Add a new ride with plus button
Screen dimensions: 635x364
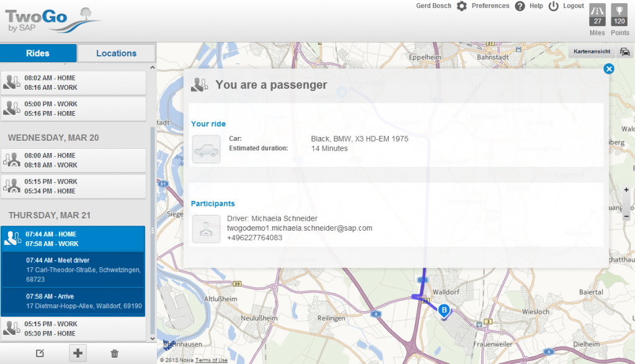[78, 353]
